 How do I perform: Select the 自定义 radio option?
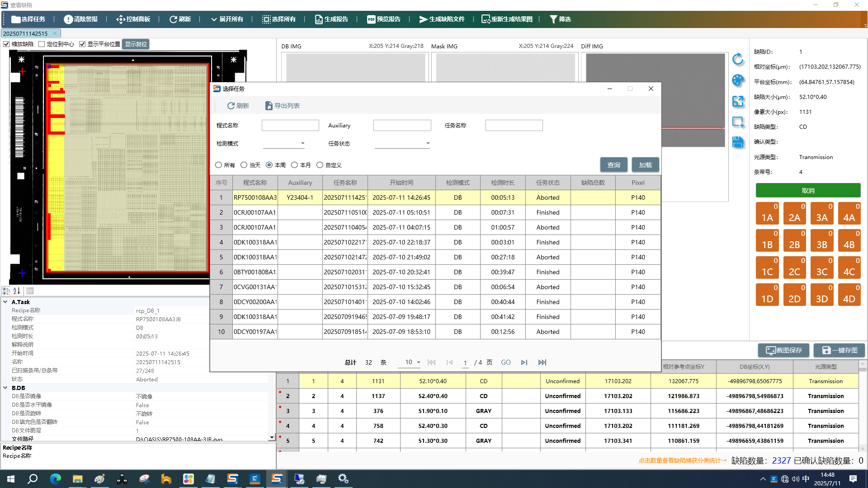320,165
